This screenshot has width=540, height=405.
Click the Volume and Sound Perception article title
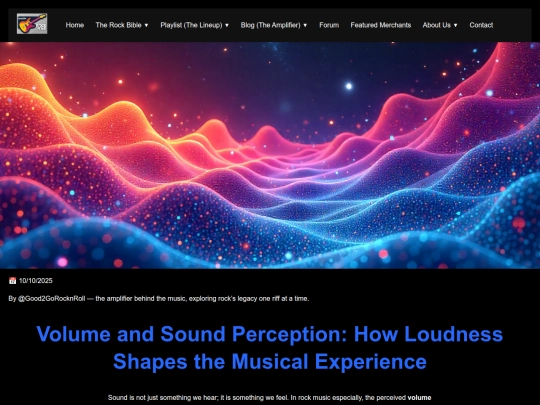click(x=270, y=348)
